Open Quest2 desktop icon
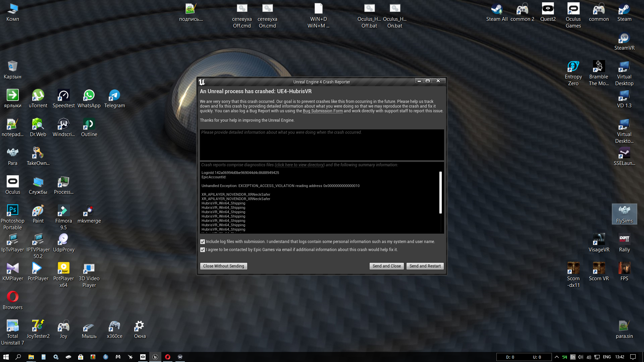The image size is (644, 362). click(548, 12)
